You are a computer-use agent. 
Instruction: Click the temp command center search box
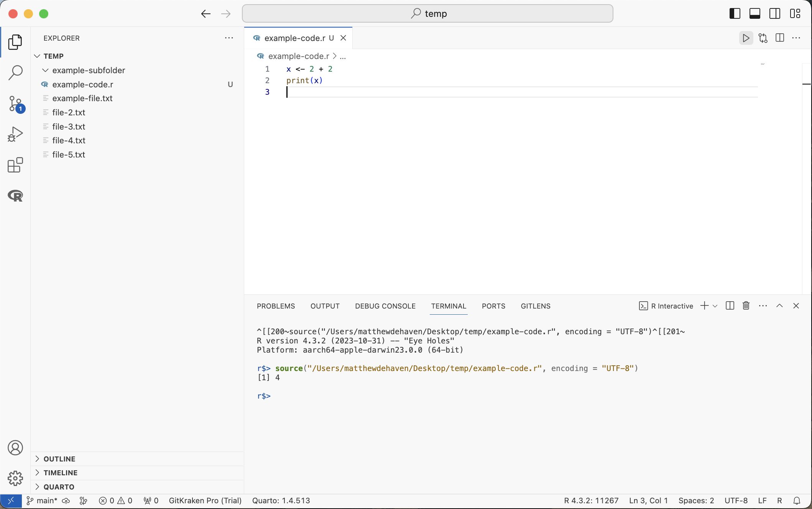pos(427,14)
